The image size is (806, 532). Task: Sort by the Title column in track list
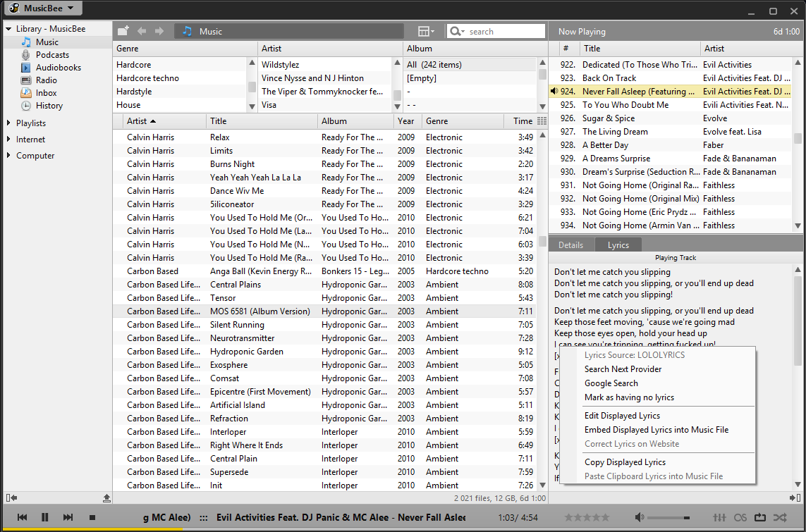(x=262, y=121)
